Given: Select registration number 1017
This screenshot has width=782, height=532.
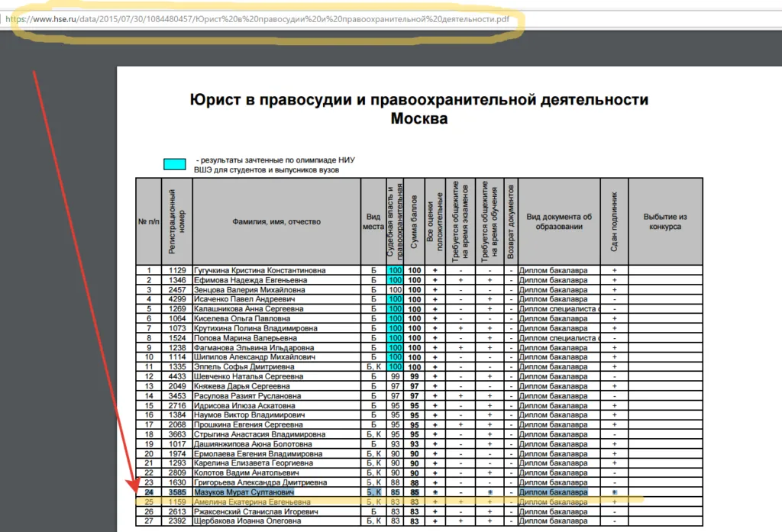Looking at the screenshot, I should (x=177, y=443).
